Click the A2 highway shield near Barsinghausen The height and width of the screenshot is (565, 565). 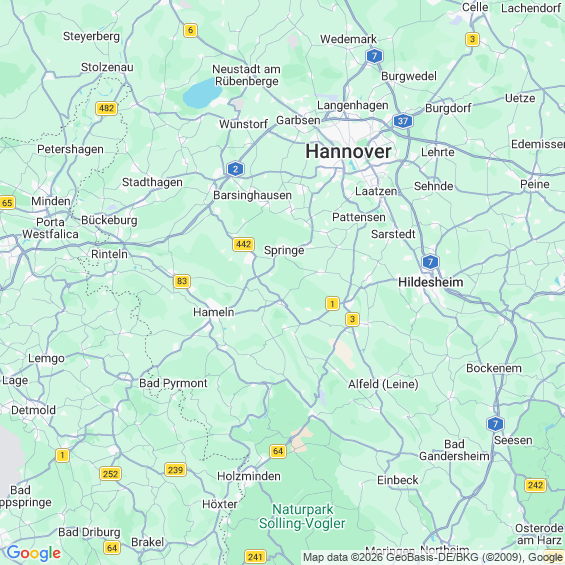point(235,169)
